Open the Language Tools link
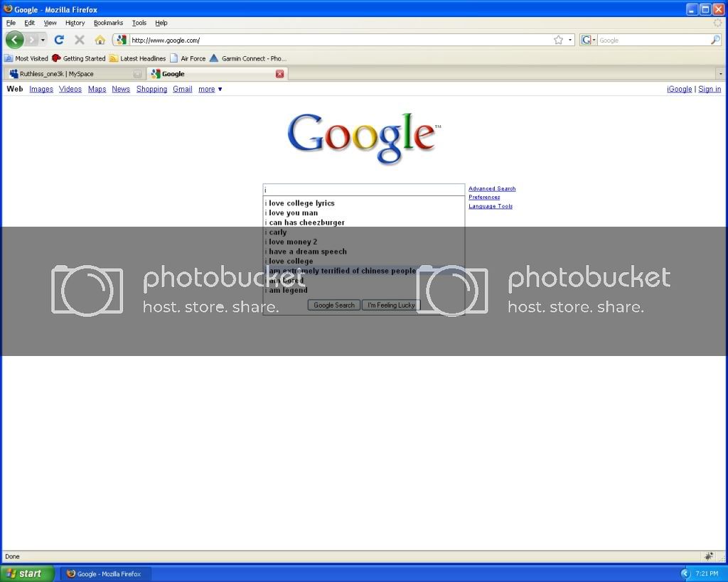 point(491,206)
